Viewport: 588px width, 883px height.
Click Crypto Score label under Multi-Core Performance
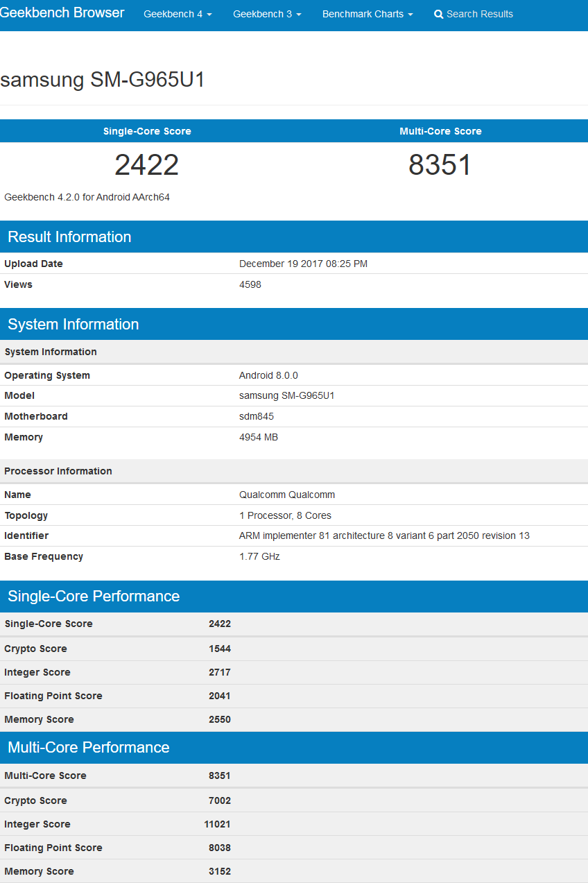click(x=35, y=800)
